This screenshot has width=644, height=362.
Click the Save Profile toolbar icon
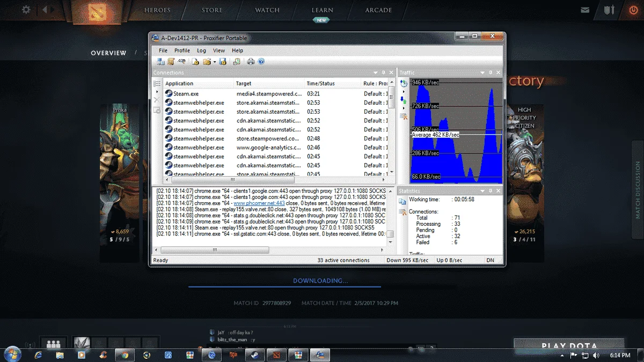[223, 61]
